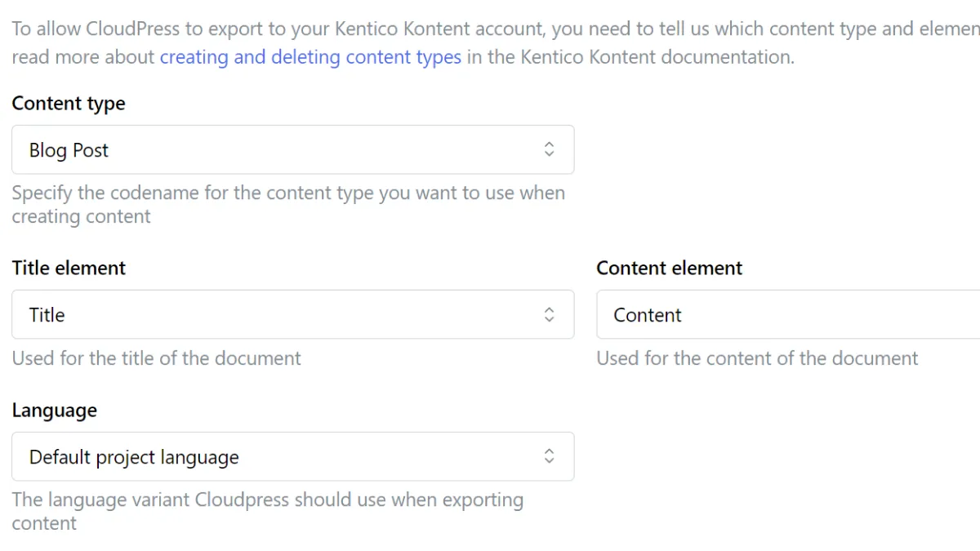Screen dimensions: 980x551
Task: Click the help text 'Used for the content of the document'
Action: 757,358
